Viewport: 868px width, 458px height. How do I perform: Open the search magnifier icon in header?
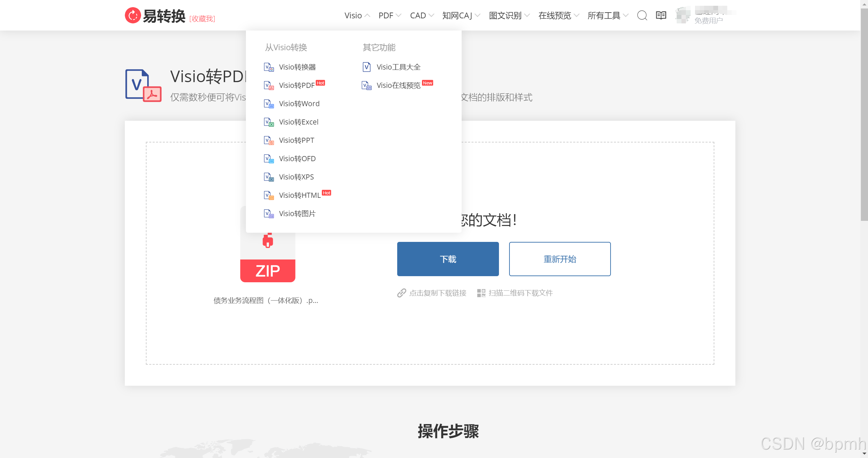pos(642,15)
